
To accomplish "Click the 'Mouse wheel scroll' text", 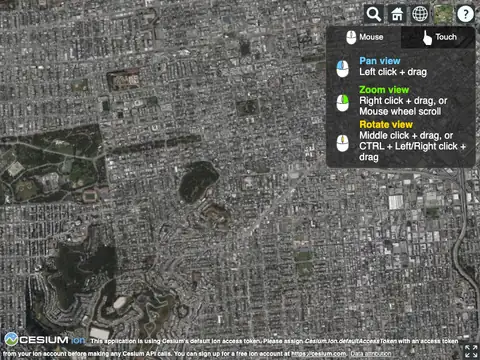I will pos(400,111).
